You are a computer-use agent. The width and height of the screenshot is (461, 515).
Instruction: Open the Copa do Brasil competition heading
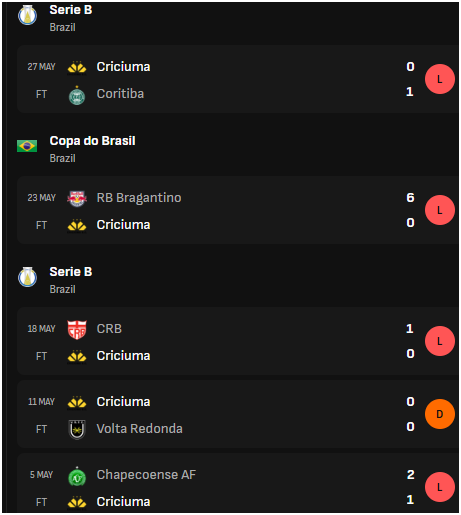point(92,141)
